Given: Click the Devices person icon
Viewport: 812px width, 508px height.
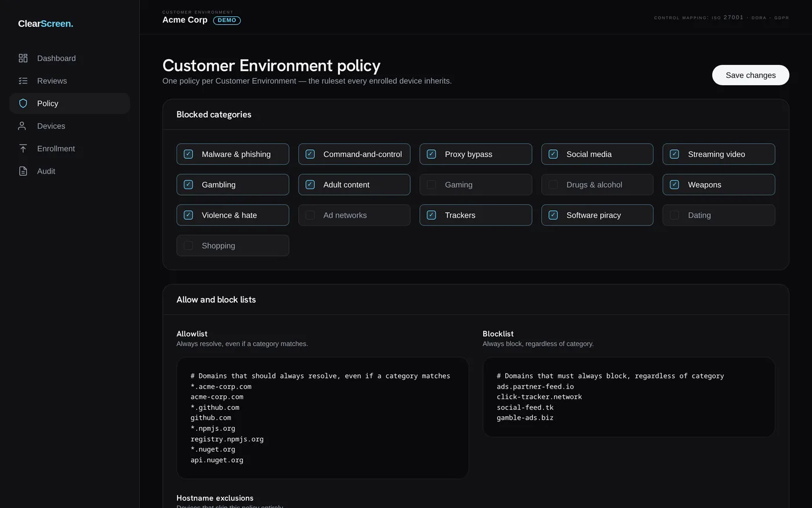Looking at the screenshot, I should (x=23, y=126).
